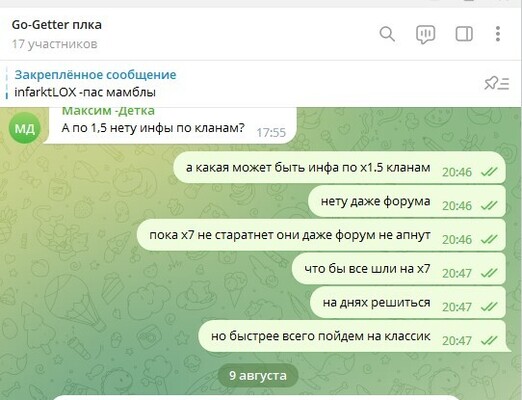
Task: Click double-check icon on 'а какая может быть инфа' message
Action: (x=489, y=172)
